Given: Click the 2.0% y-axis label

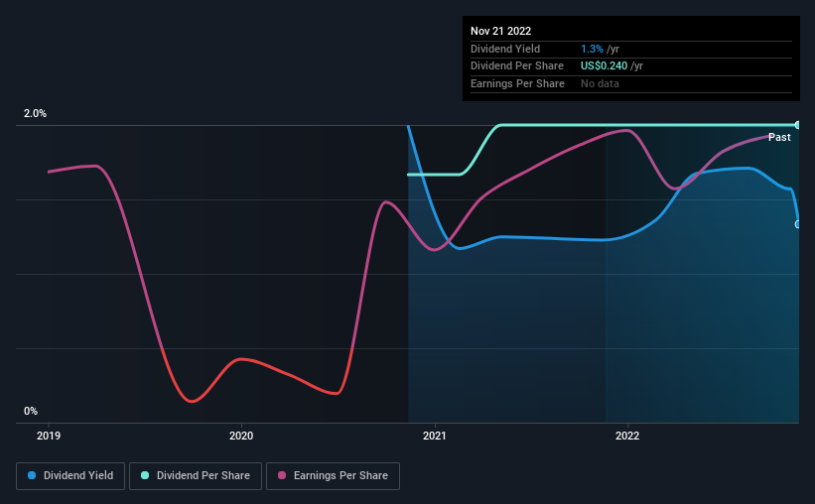Looking at the screenshot, I should coord(35,113).
